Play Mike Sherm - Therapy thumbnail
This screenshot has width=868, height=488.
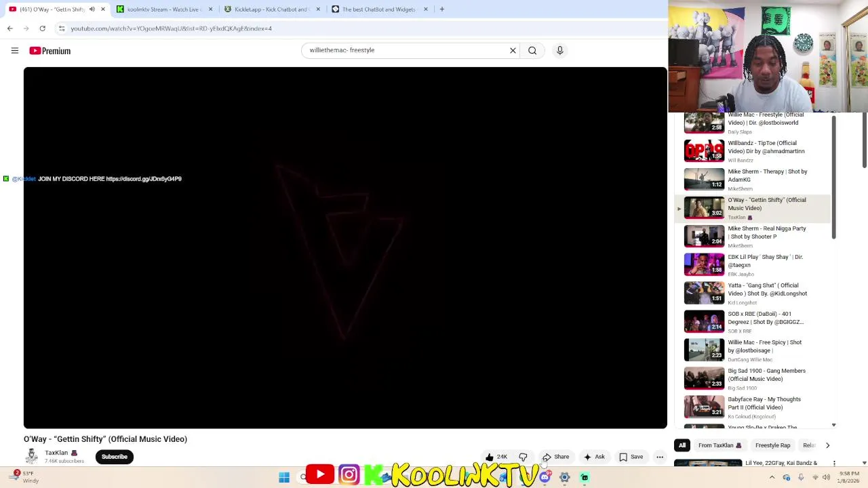[704, 179]
